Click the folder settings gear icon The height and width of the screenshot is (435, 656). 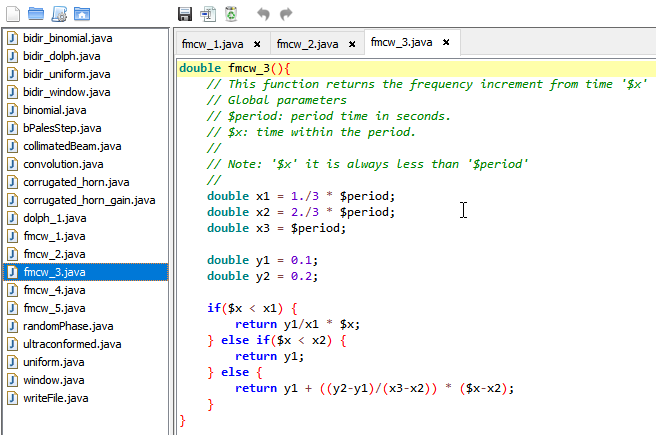59,14
